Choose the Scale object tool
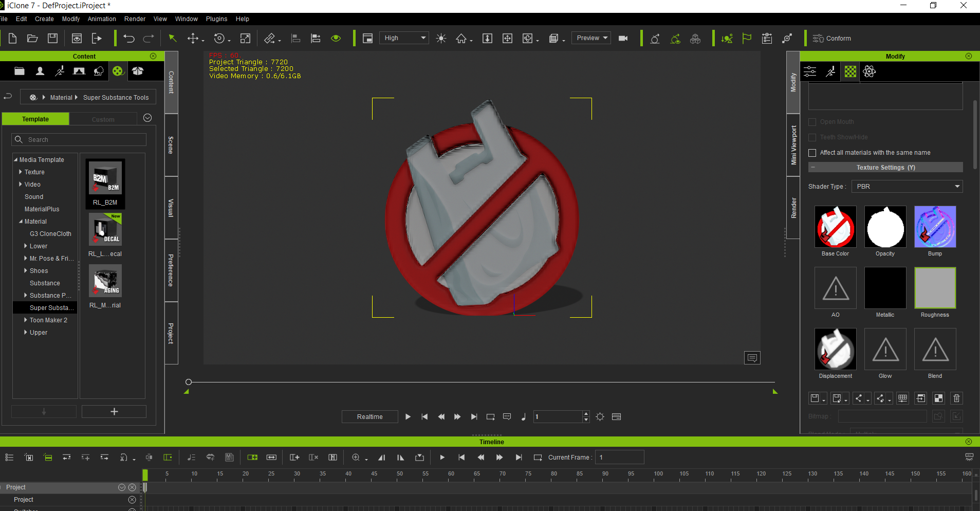This screenshot has height=511, width=980. 245,39
